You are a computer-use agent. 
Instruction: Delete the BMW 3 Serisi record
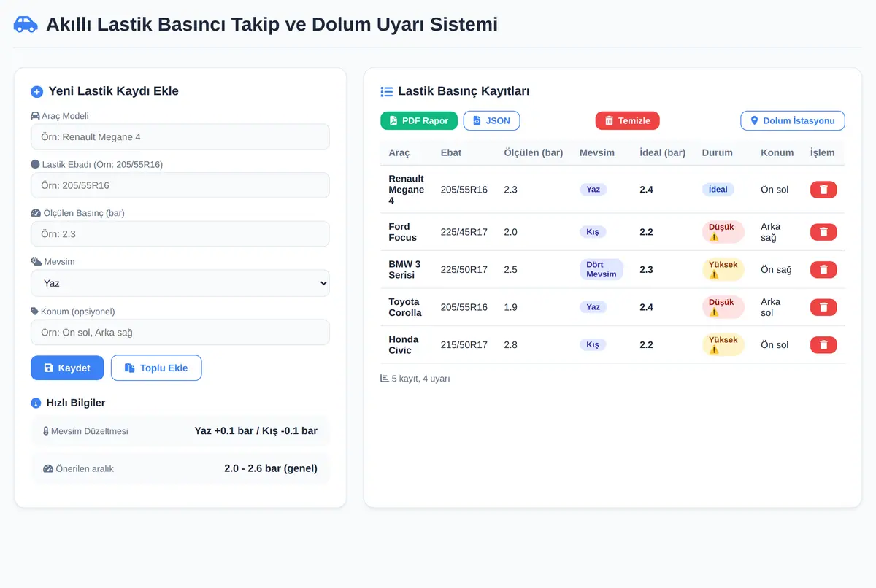(x=823, y=270)
